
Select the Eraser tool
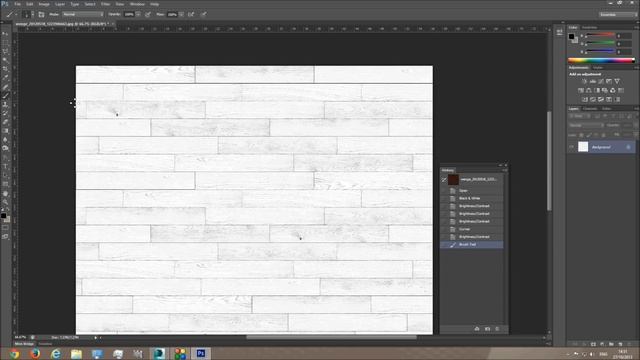(5, 122)
